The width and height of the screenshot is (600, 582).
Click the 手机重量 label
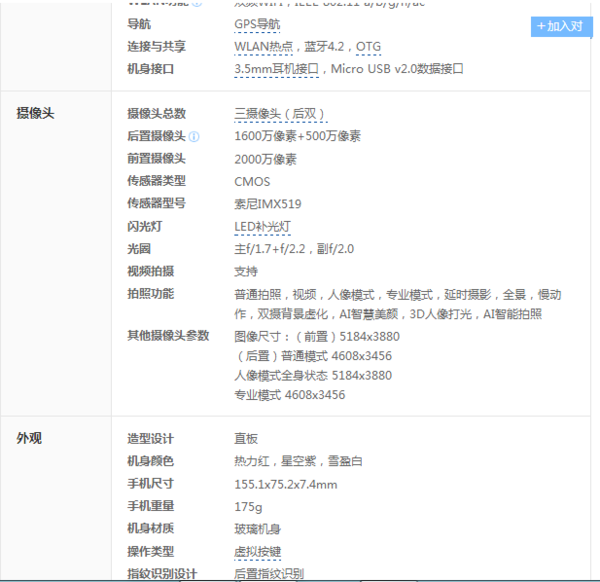coord(151,506)
